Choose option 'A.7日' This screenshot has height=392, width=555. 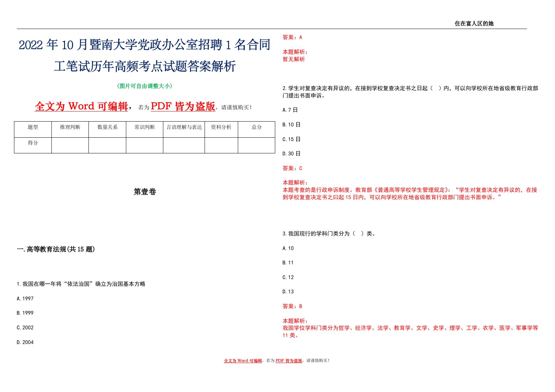[290, 110]
